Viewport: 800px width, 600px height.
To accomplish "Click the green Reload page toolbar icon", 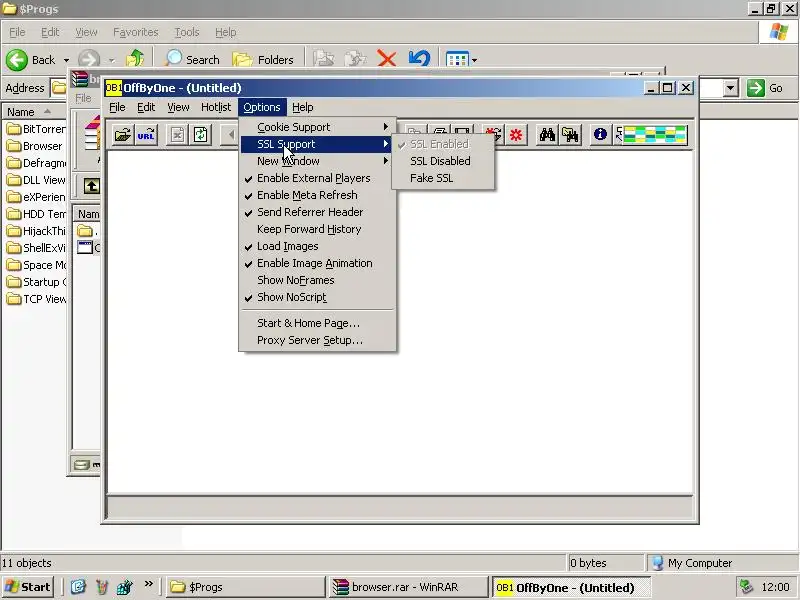I will [201, 135].
